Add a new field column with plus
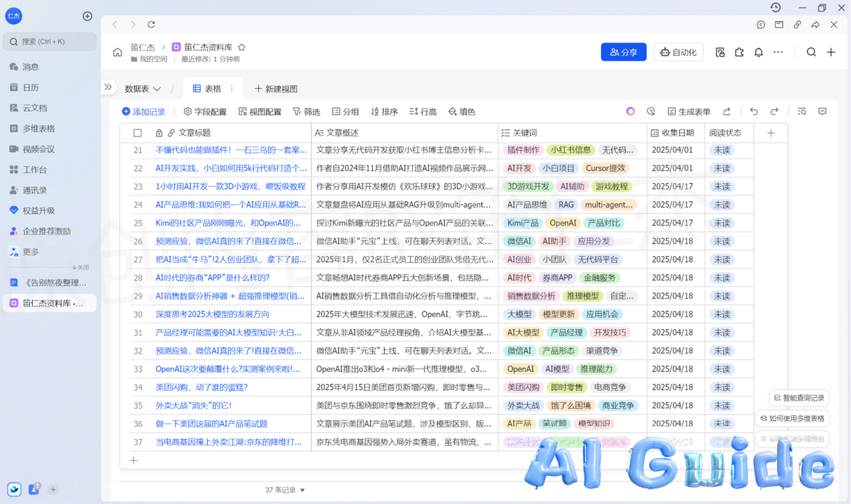 click(771, 133)
